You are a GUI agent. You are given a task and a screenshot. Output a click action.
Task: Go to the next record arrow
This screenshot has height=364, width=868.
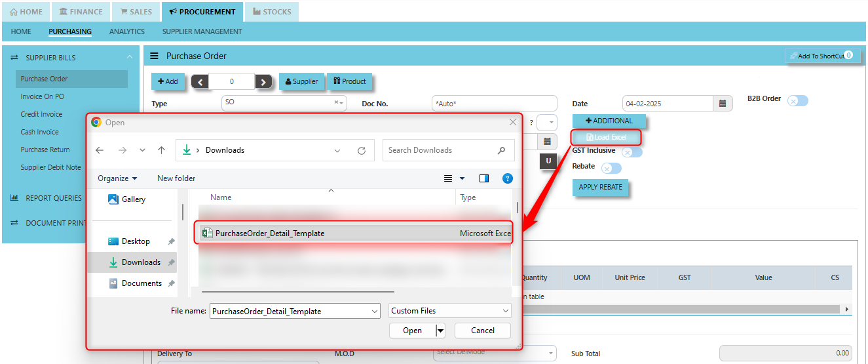pos(263,82)
